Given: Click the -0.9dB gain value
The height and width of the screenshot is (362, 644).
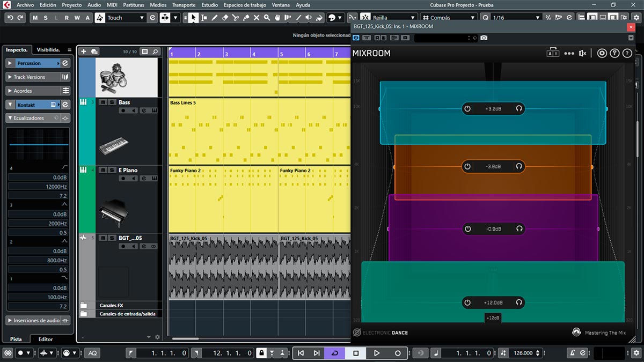Looking at the screenshot, I should (493, 229).
